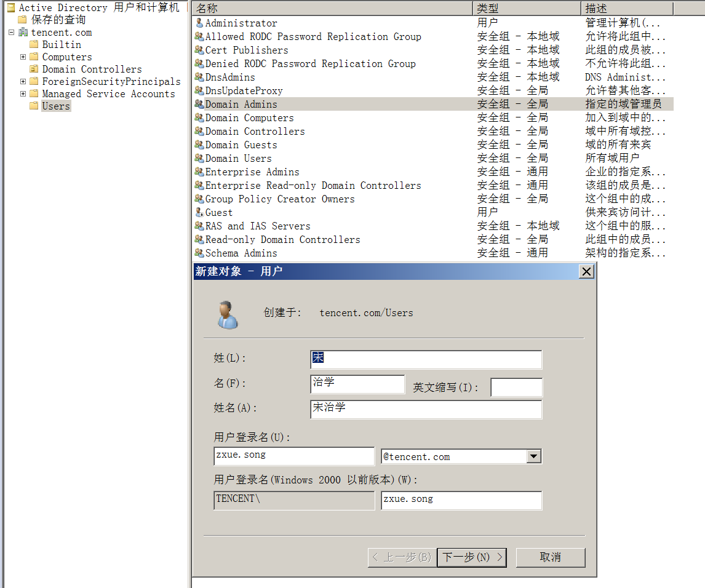This screenshot has height=588, width=705.
Task: Sort by the 名称 column header
Action: (332, 8)
